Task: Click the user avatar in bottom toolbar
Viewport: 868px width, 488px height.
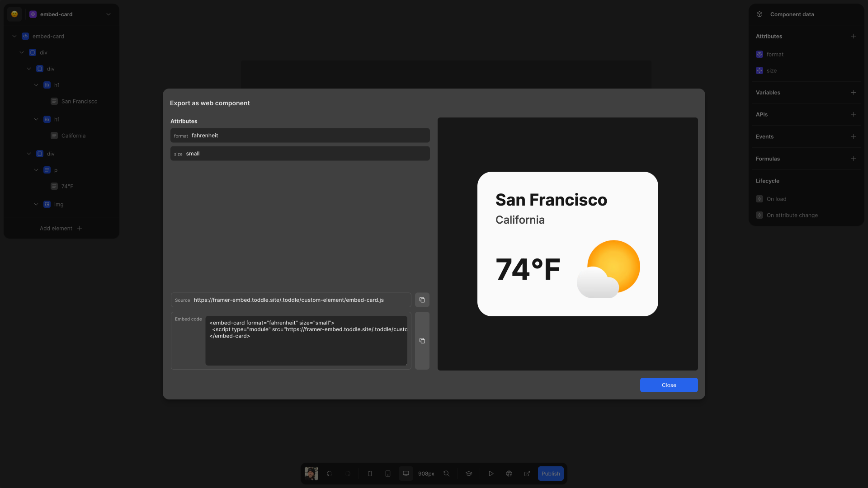Action: (311, 474)
